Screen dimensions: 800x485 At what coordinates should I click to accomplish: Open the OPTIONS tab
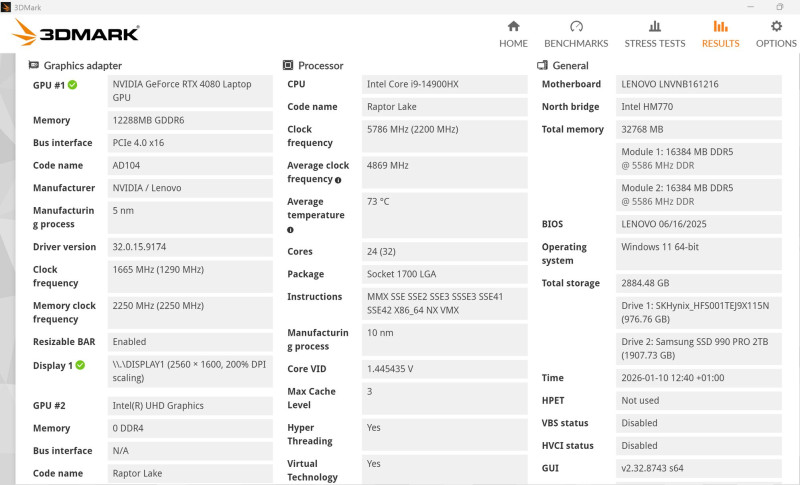[776, 34]
